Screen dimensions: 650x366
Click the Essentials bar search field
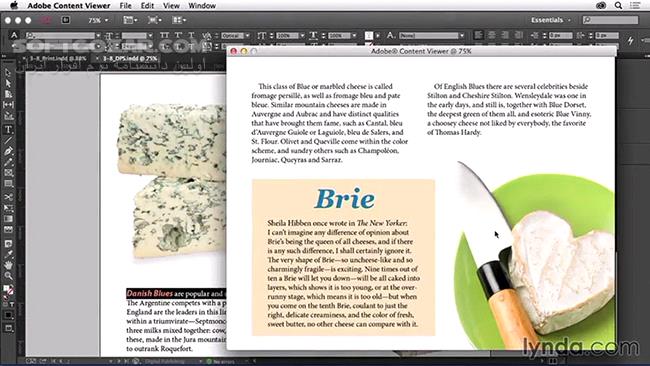point(610,20)
